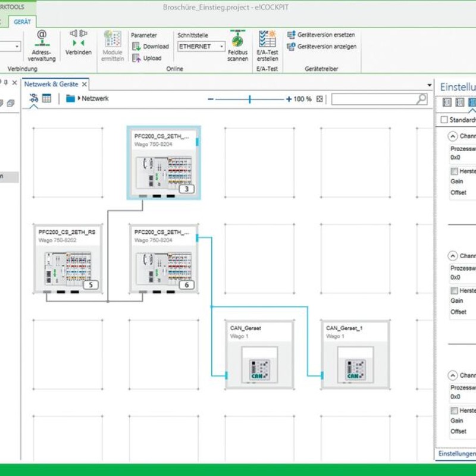Click the Download parameter button
This screenshot has height=476, width=476.
(151, 46)
